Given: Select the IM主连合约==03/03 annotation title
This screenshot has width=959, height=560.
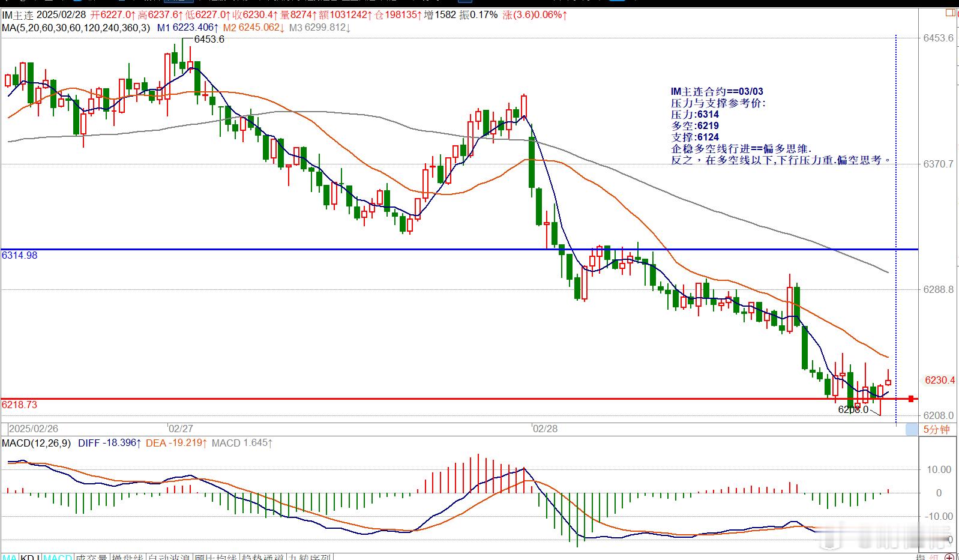Looking at the screenshot, I should tap(717, 91).
